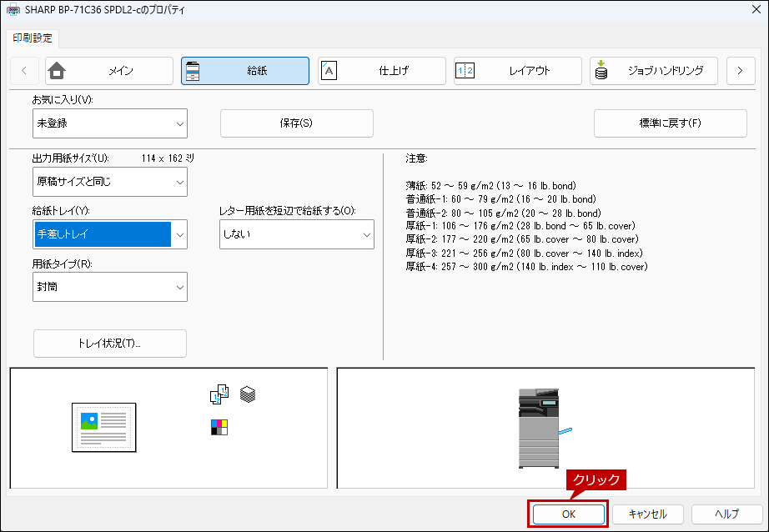This screenshot has width=769, height=532.
Task: Expand the 出力用紙サイズ dropdown
Action: click(109, 182)
